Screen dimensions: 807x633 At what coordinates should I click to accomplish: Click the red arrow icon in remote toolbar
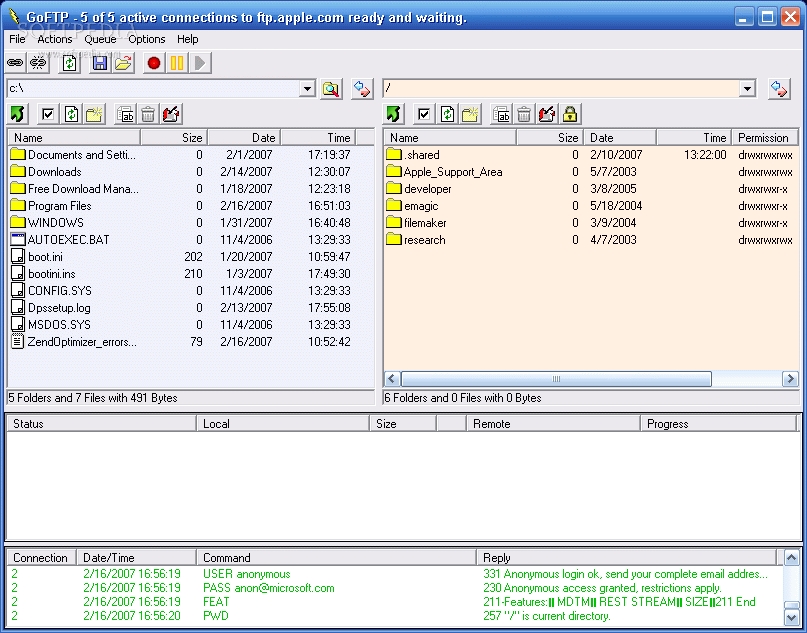pyautogui.click(x=547, y=114)
